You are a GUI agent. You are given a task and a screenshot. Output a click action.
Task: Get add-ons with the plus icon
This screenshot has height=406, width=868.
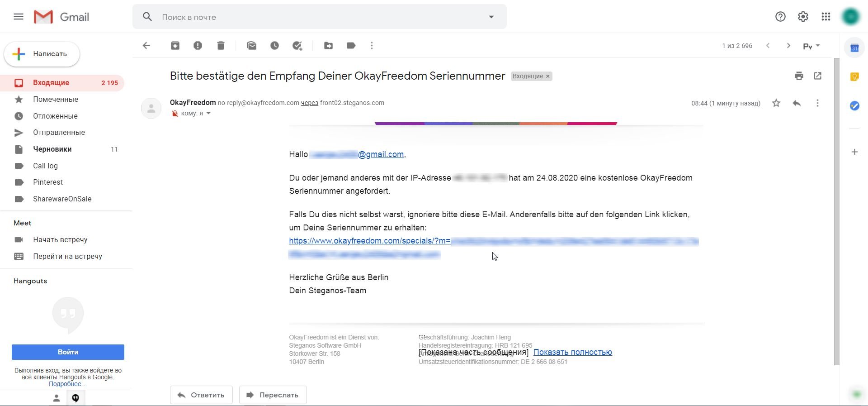click(854, 152)
